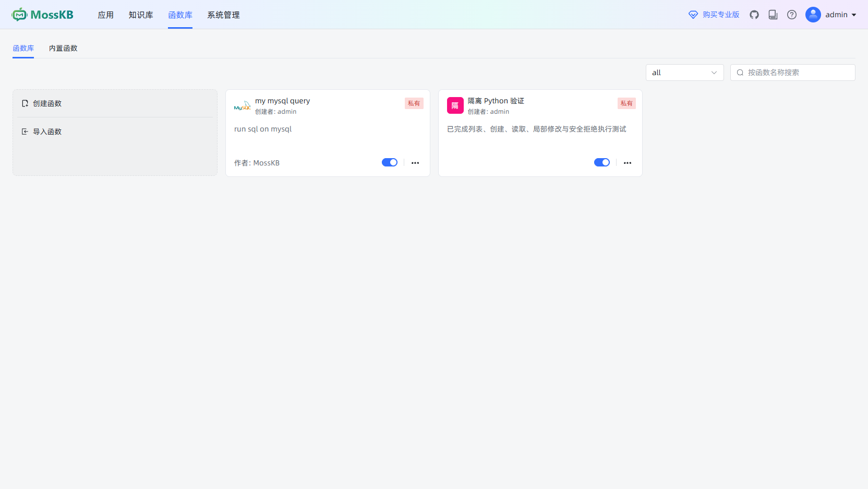Click the 导入函数 import icon
This screenshot has width=868, height=489.
pyautogui.click(x=25, y=132)
